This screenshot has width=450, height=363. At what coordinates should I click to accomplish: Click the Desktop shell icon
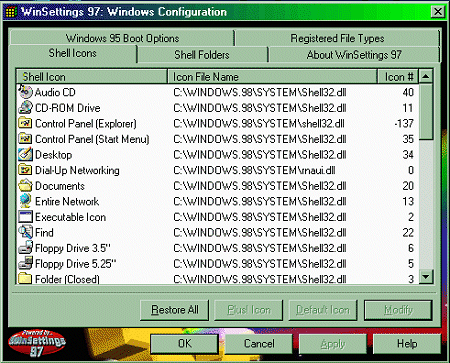pos(25,154)
